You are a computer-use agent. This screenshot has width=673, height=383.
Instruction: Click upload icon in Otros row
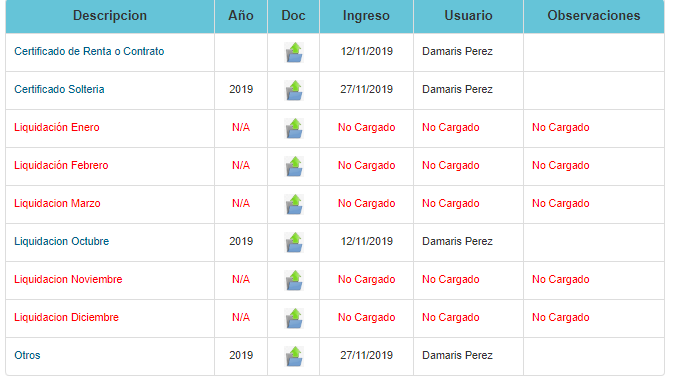pyautogui.click(x=294, y=356)
